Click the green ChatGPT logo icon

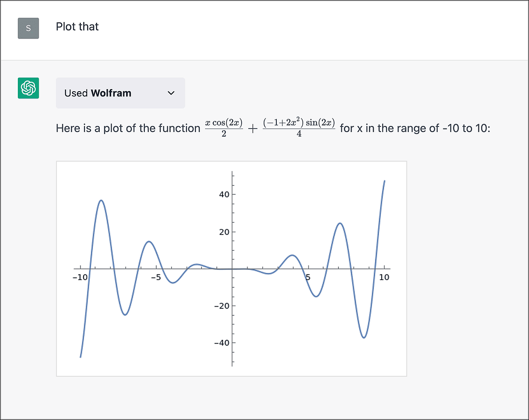point(28,88)
